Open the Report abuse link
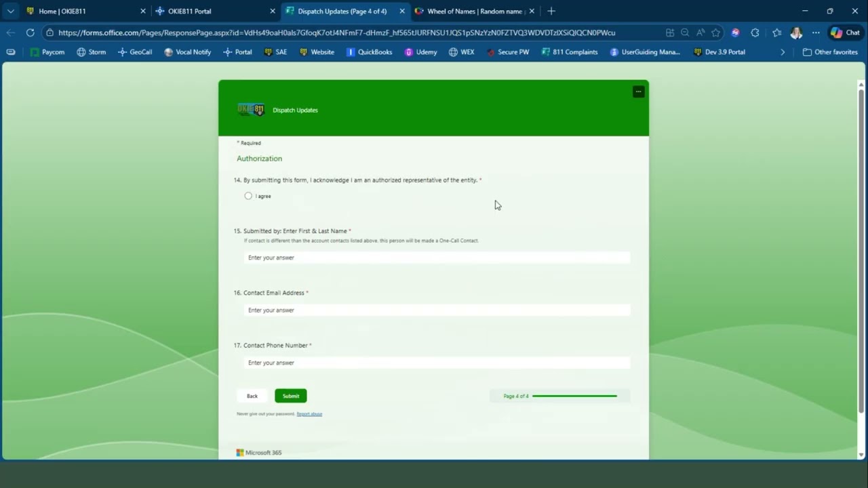 (309, 413)
